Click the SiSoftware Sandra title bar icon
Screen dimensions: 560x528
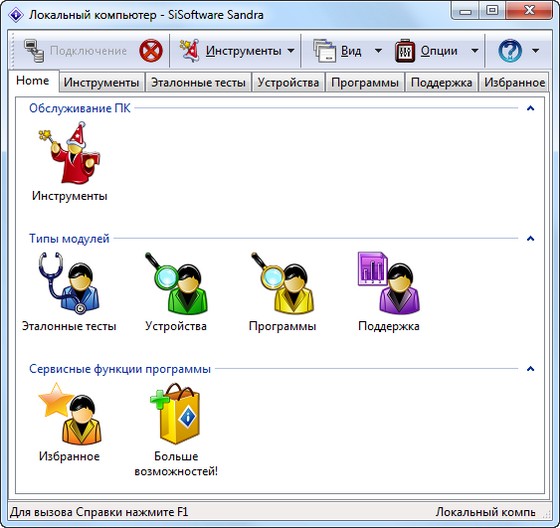16,15
